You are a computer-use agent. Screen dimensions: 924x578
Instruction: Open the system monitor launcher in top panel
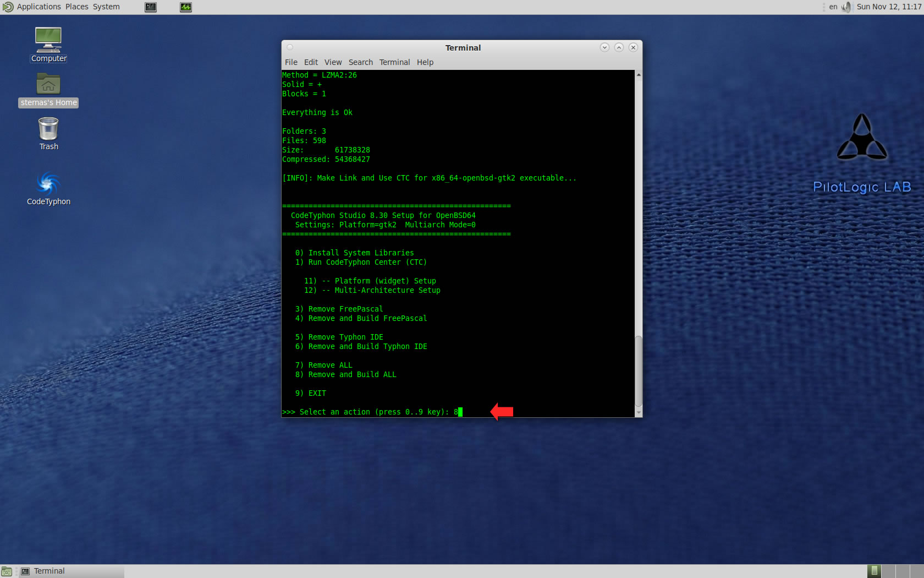coord(186,7)
